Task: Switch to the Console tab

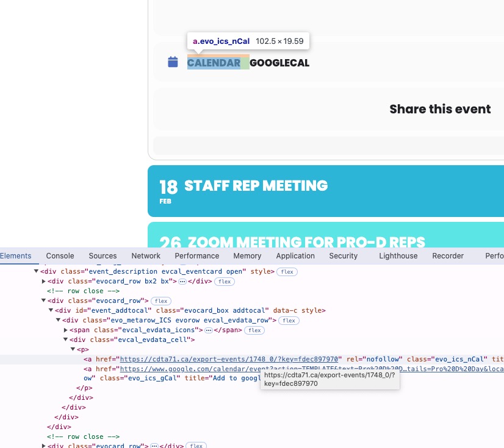Action: 60,256
